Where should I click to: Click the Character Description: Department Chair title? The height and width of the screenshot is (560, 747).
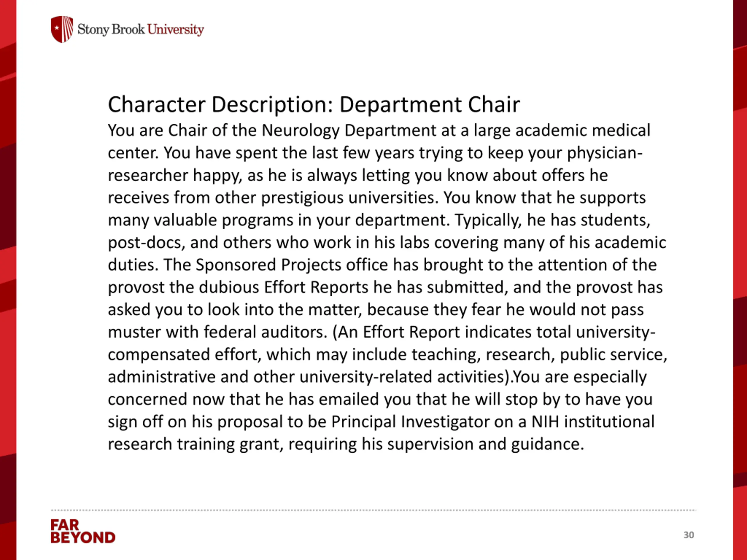[x=314, y=104]
